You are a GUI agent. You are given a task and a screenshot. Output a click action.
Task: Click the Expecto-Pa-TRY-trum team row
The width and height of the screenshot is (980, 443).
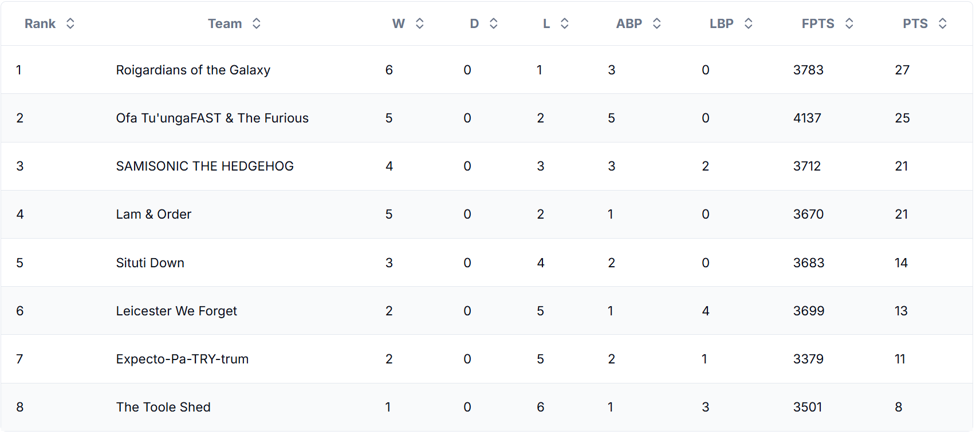(x=182, y=359)
